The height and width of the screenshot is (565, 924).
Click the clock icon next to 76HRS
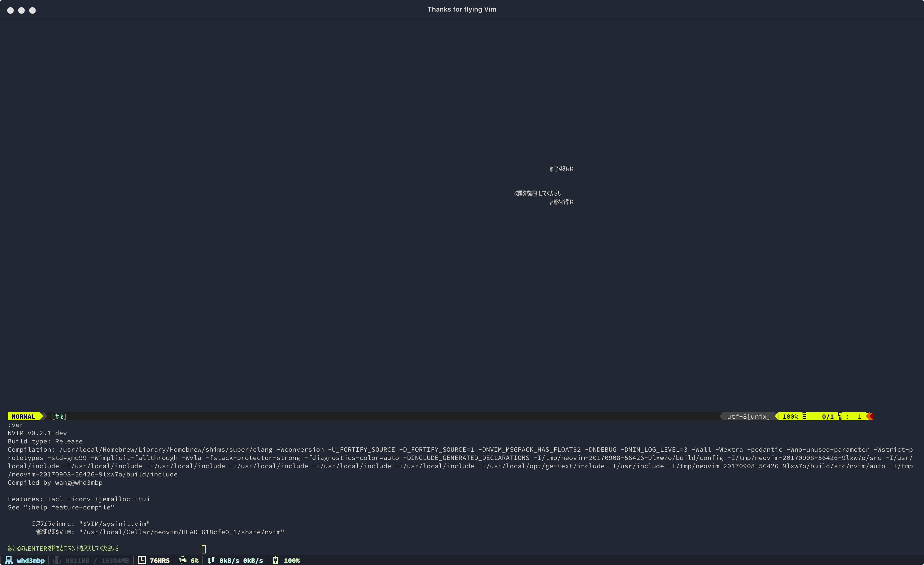[x=142, y=560]
